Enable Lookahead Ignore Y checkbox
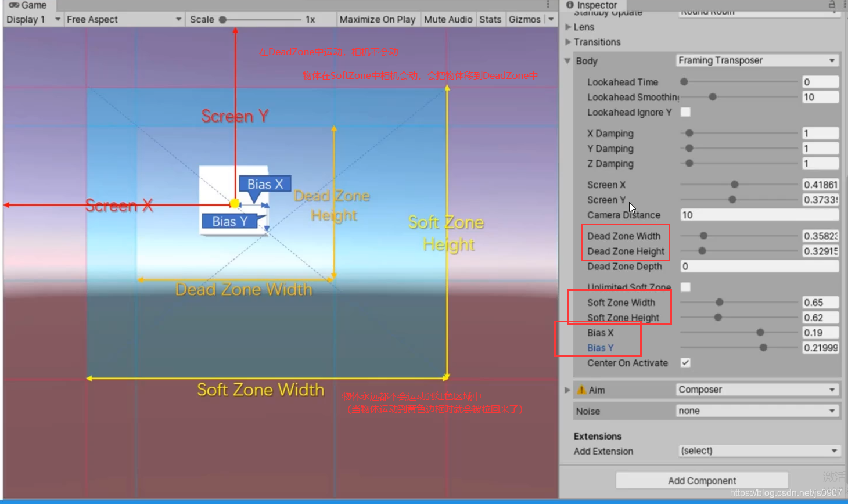848x504 pixels. click(x=685, y=112)
